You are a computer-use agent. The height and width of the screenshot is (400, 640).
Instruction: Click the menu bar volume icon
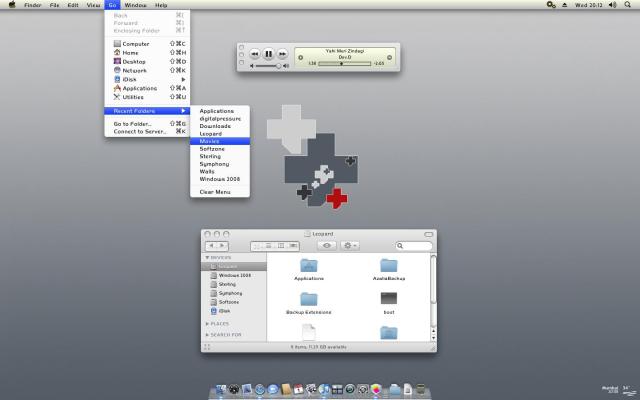click(x=613, y=5)
